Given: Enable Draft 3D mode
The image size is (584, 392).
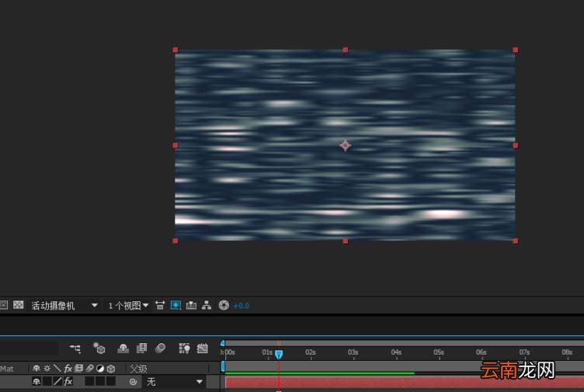Looking at the screenshot, I should point(99,348).
